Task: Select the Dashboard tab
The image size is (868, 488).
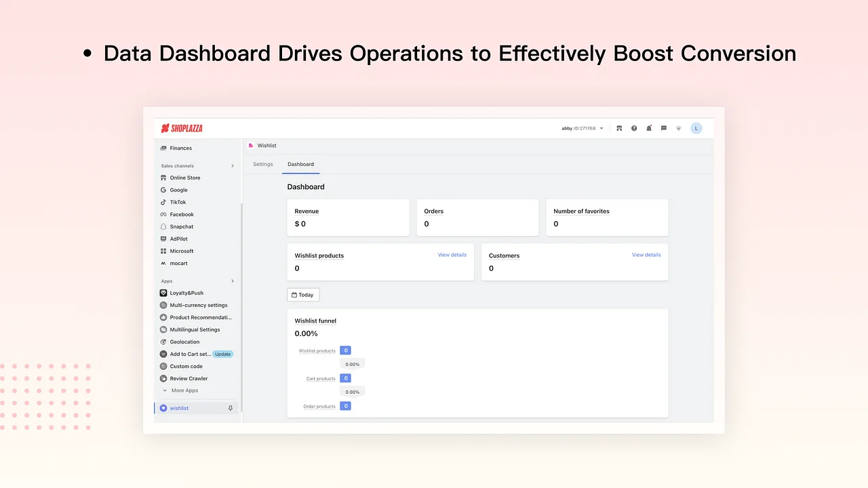Action: (300, 164)
